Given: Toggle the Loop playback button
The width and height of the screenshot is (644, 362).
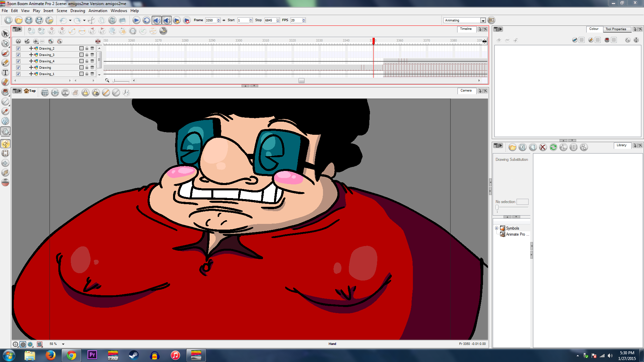Looking at the screenshot, I should [146, 20].
